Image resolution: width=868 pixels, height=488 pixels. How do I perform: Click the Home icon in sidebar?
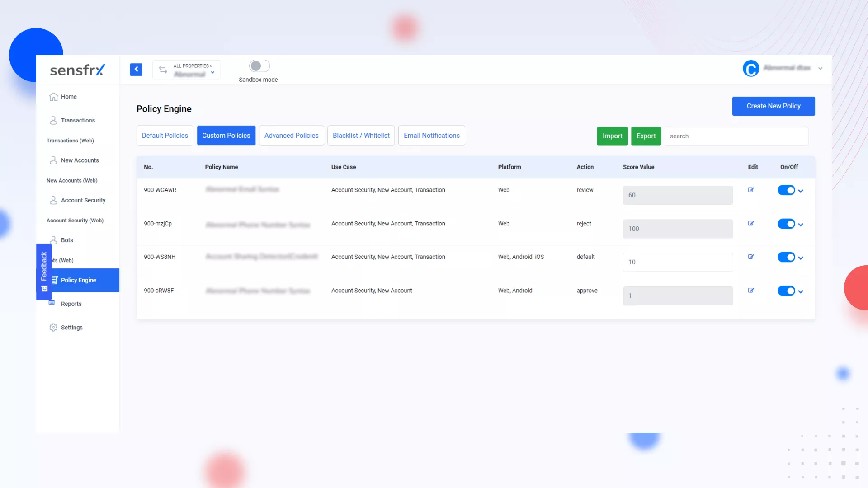pos(53,97)
